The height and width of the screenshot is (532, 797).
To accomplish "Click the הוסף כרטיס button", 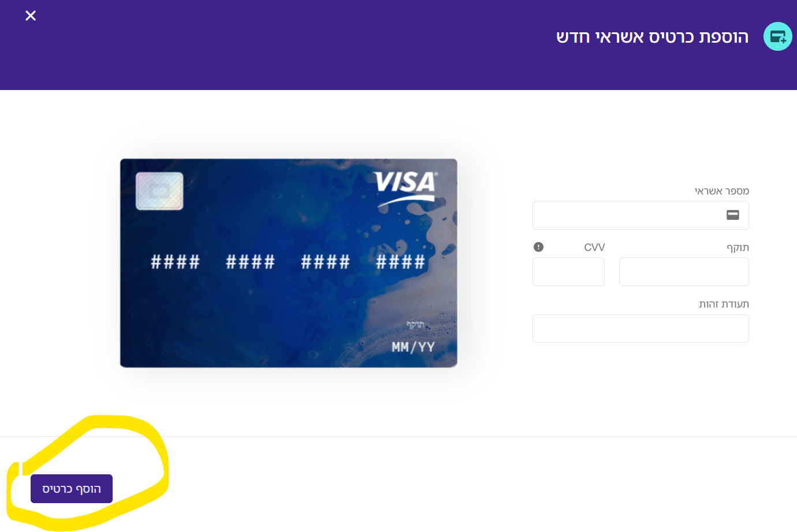I will 72,489.
